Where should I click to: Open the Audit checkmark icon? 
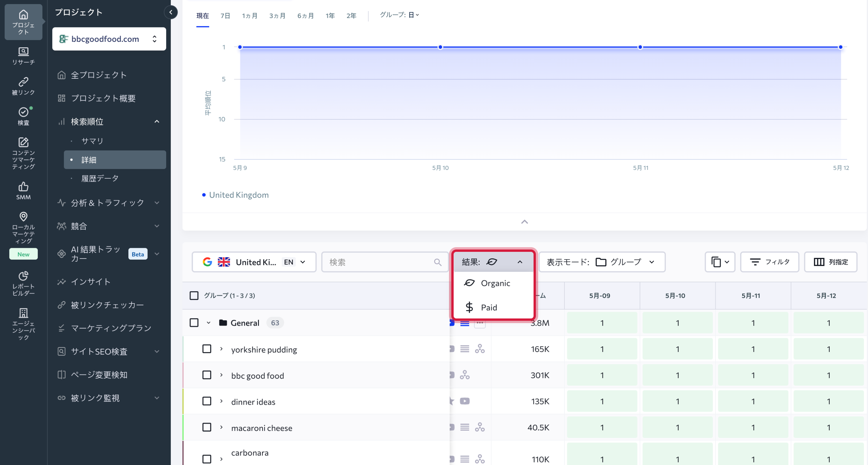(x=23, y=112)
